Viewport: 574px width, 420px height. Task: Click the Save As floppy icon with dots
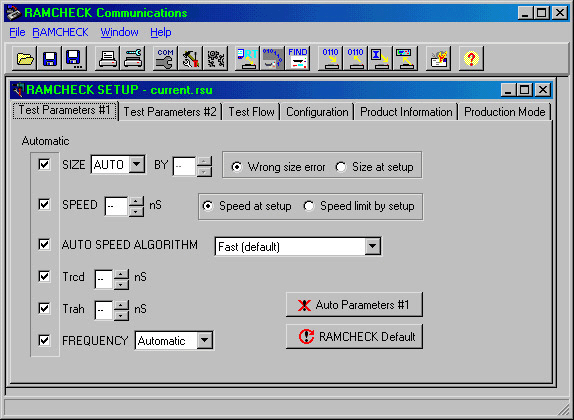pos(74,58)
